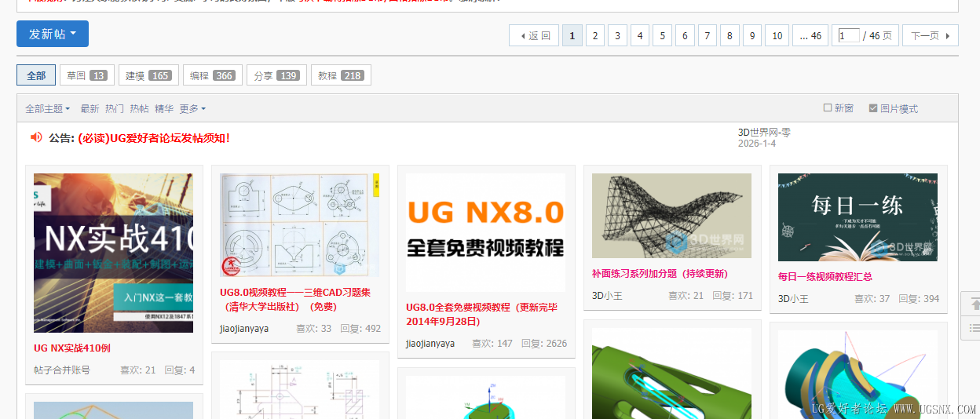
Task: Click 回复: 171 reply count
Action: [x=733, y=296]
